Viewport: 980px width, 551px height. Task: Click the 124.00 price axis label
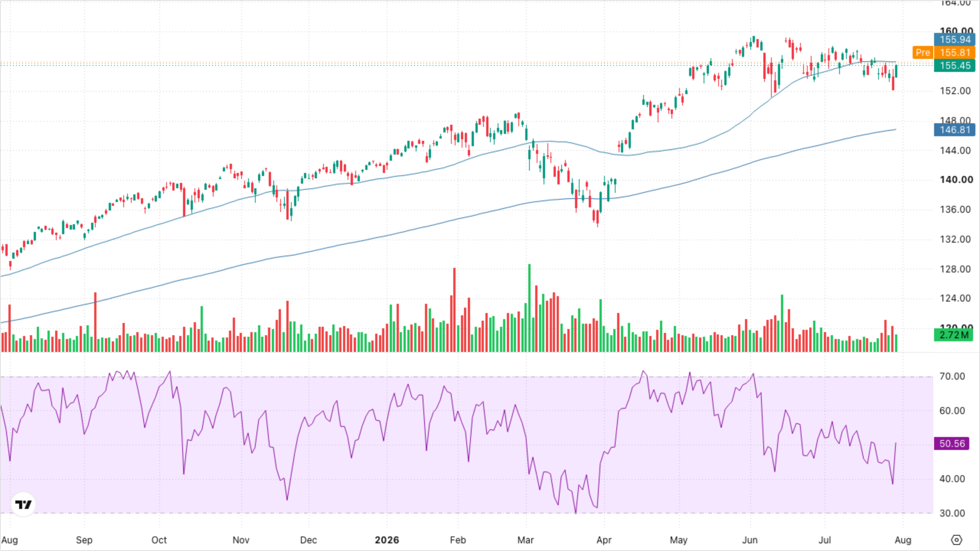coord(955,298)
